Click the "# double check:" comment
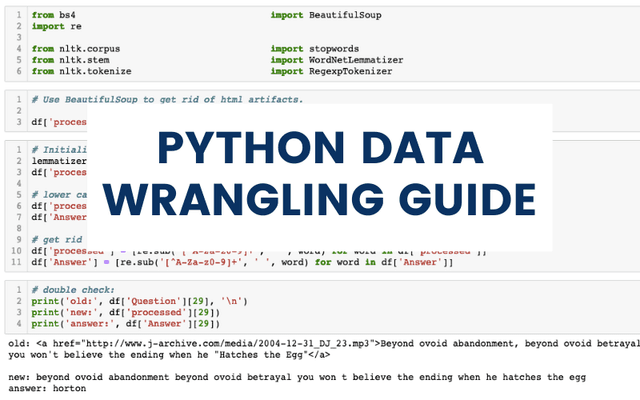Screen dimensions: 640x400 pyautogui.click(x=73, y=290)
